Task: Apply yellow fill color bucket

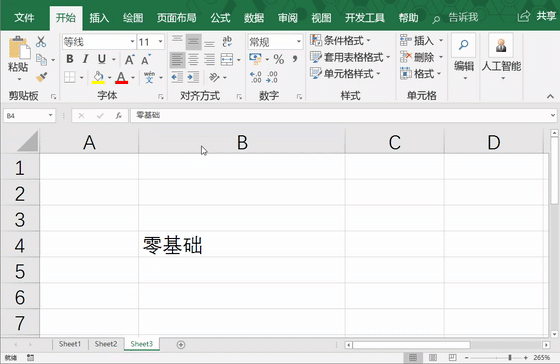Action: [98, 77]
